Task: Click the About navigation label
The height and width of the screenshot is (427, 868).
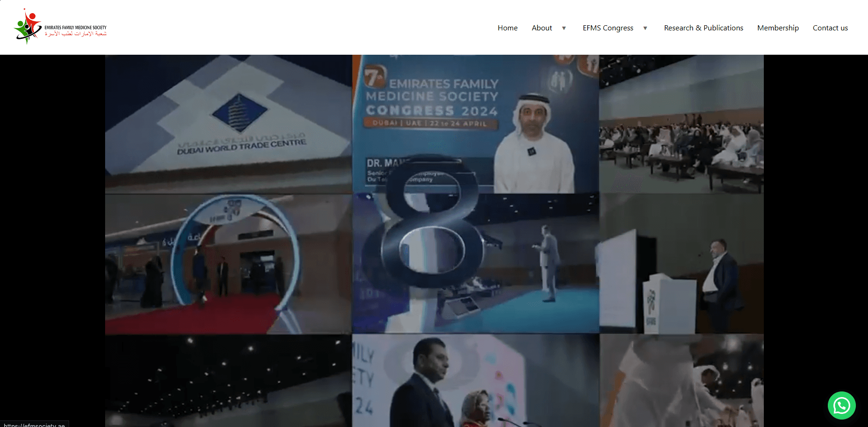Action: (x=541, y=28)
